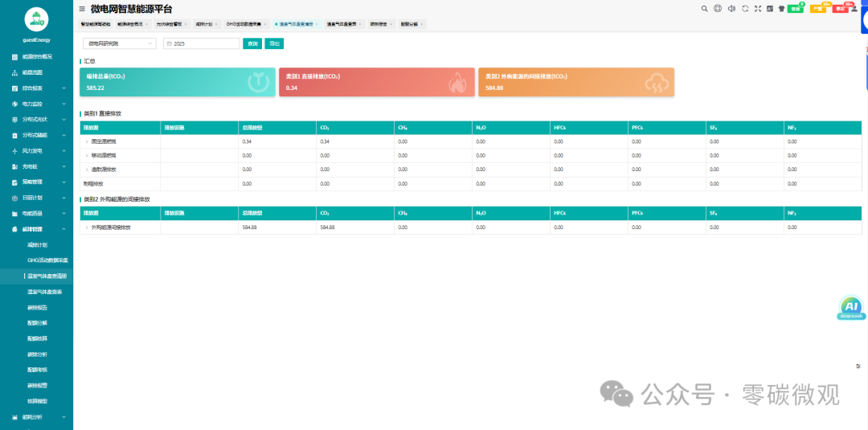Click the 制程排放 row label
This screenshot has width=868, height=430.
(x=92, y=184)
